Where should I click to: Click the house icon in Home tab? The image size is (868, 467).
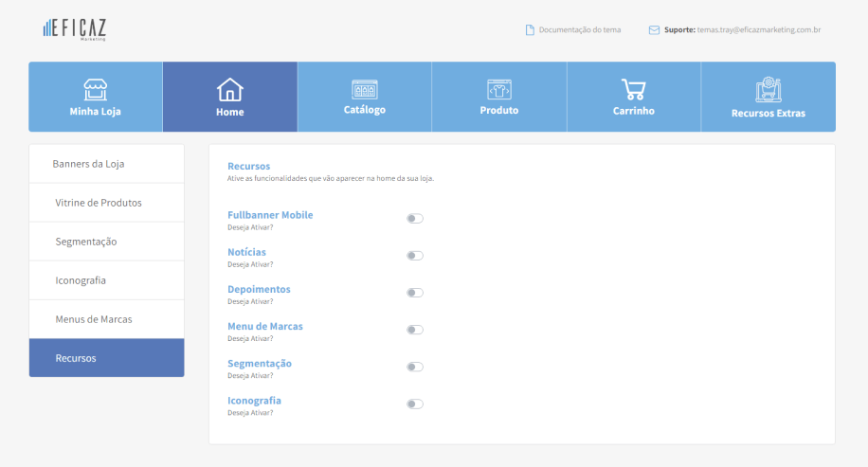(x=229, y=90)
